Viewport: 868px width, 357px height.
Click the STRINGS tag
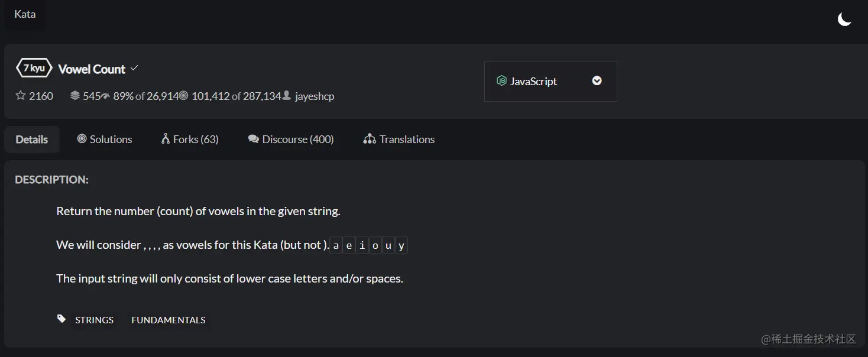pos(95,320)
